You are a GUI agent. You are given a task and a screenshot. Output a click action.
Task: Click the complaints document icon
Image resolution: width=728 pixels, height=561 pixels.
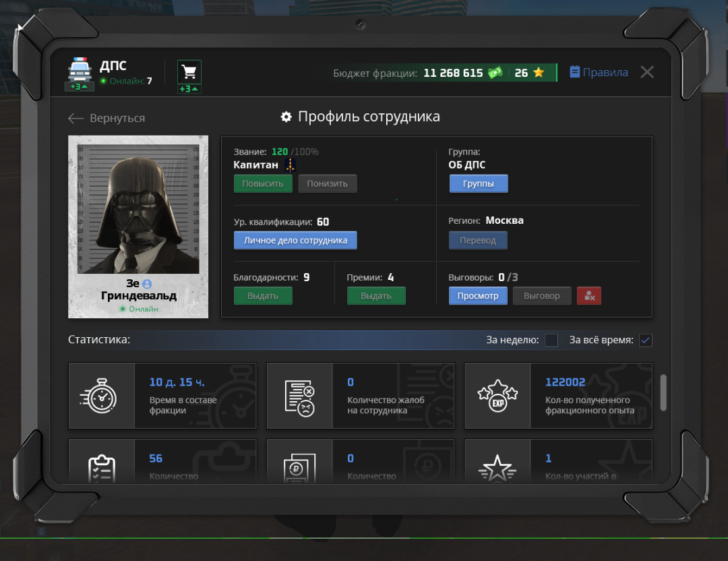pos(299,398)
